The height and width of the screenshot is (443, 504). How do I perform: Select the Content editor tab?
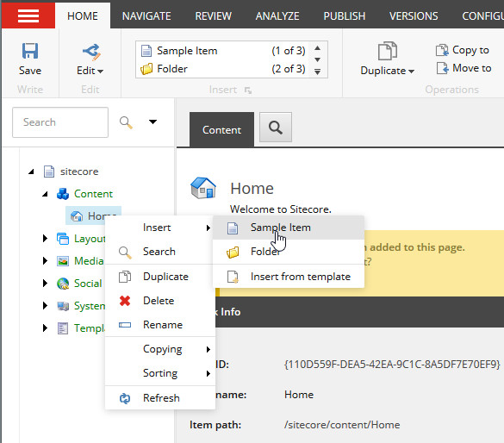coord(221,129)
